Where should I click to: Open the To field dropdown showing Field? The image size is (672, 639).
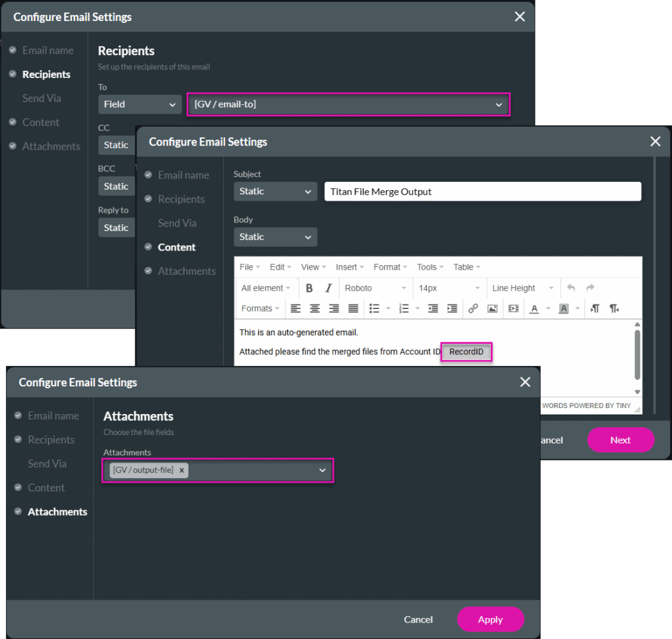coord(139,104)
